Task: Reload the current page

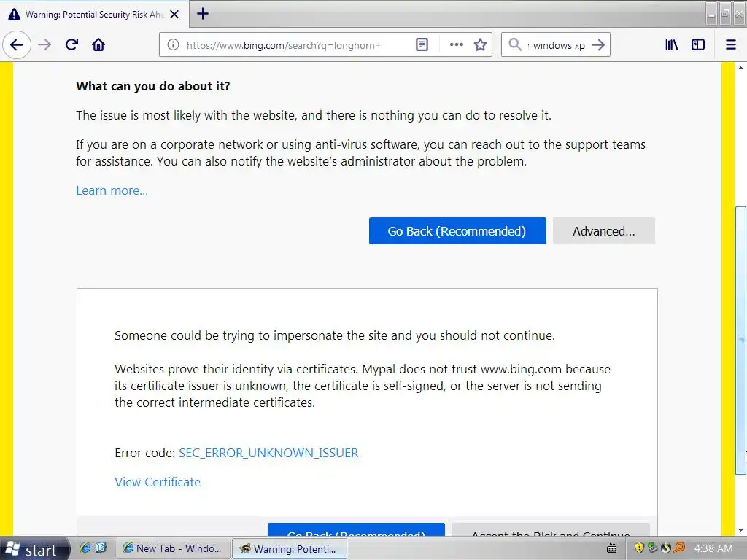Action: tap(72, 44)
